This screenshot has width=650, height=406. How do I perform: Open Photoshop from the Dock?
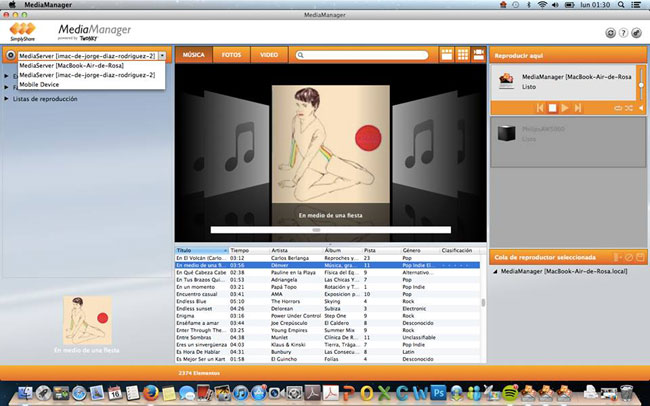point(438,392)
